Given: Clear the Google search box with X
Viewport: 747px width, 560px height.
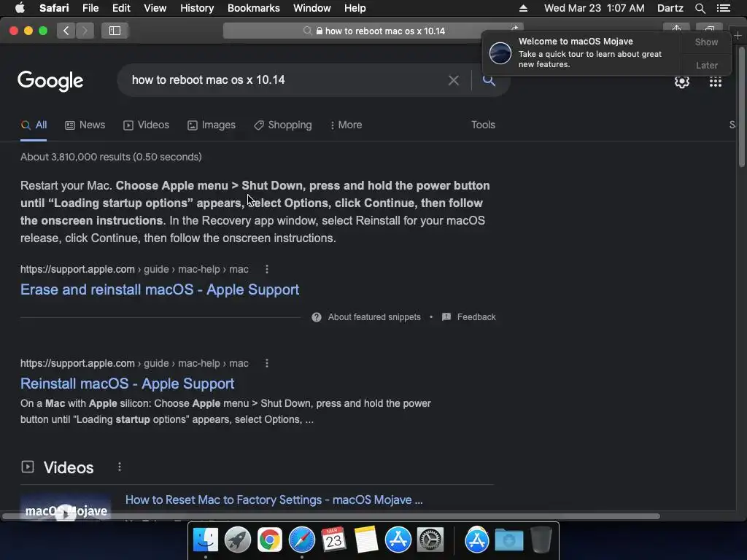Looking at the screenshot, I should [x=454, y=80].
